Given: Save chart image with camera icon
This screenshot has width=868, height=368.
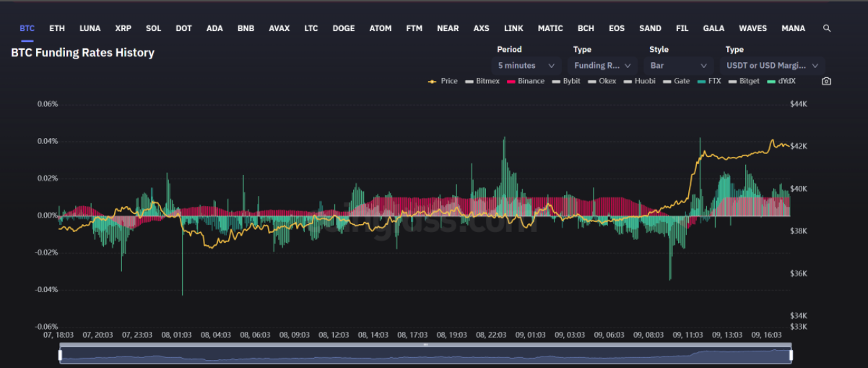Looking at the screenshot, I should [x=826, y=81].
